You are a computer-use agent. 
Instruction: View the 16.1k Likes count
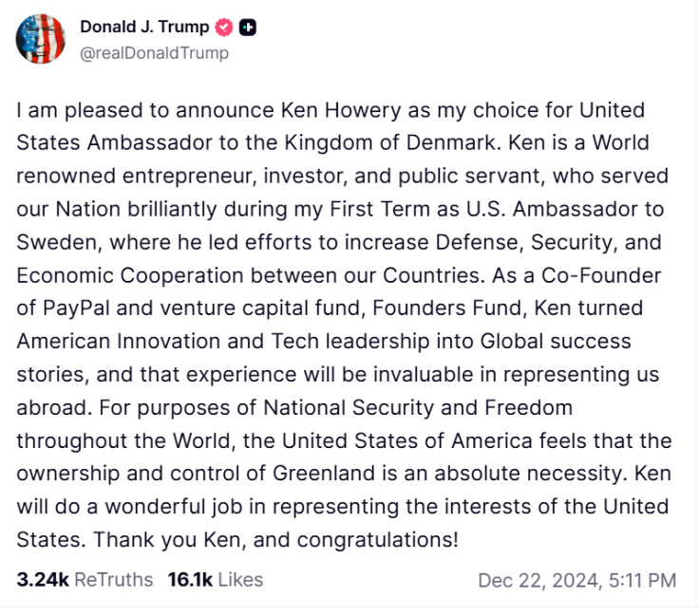point(190,579)
